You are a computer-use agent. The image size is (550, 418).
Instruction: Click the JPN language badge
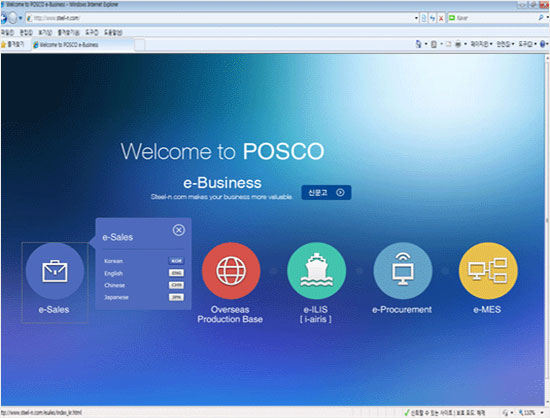click(176, 297)
